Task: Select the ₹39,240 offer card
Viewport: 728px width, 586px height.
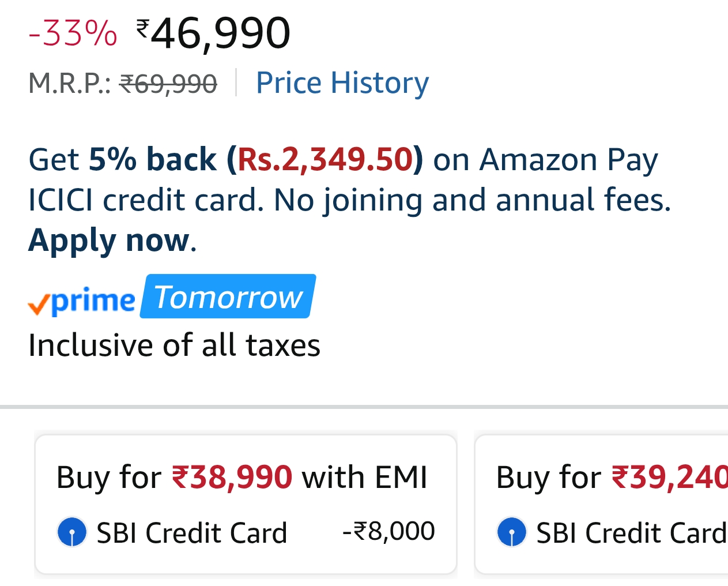Action: pos(601,503)
